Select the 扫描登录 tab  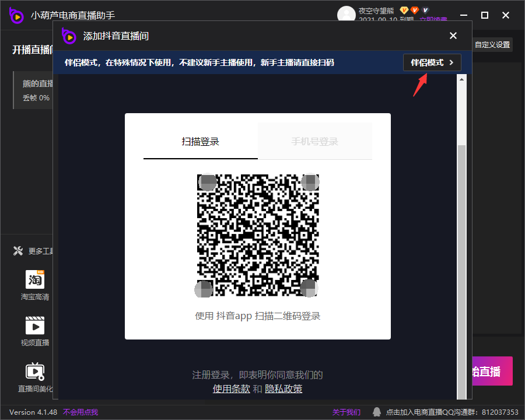[200, 142]
